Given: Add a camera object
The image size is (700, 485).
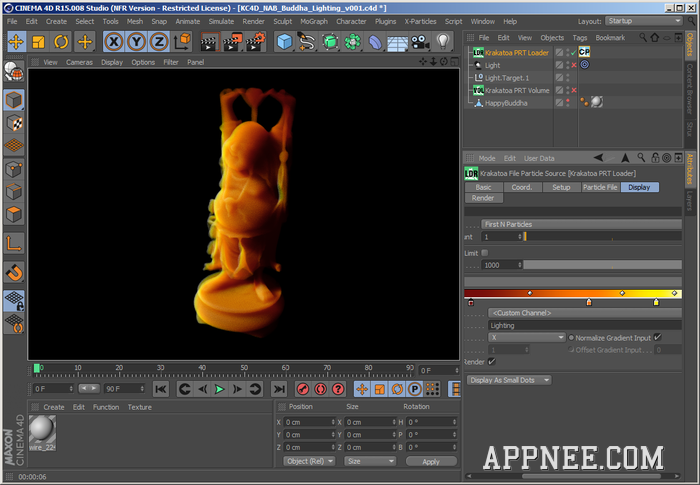Looking at the screenshot, I should point(420,42).
